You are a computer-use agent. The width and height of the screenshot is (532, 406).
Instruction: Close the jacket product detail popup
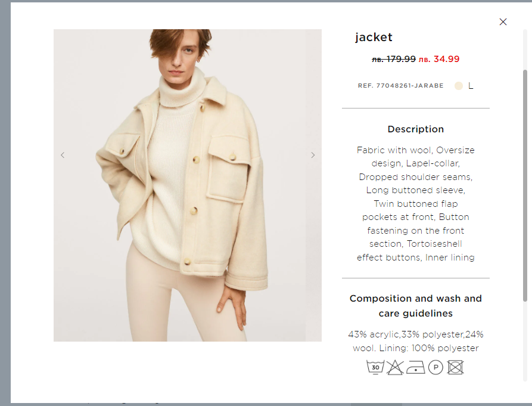[x=503, y=21]
